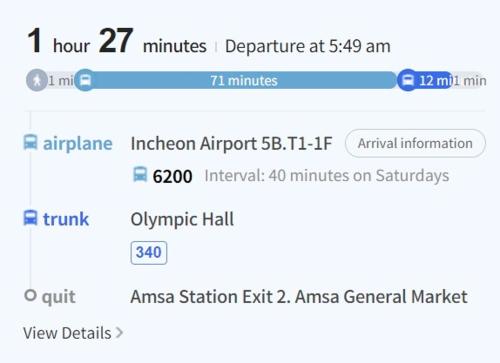
Task: Select the Olympic Hall transfer stop
Action: 182,220
